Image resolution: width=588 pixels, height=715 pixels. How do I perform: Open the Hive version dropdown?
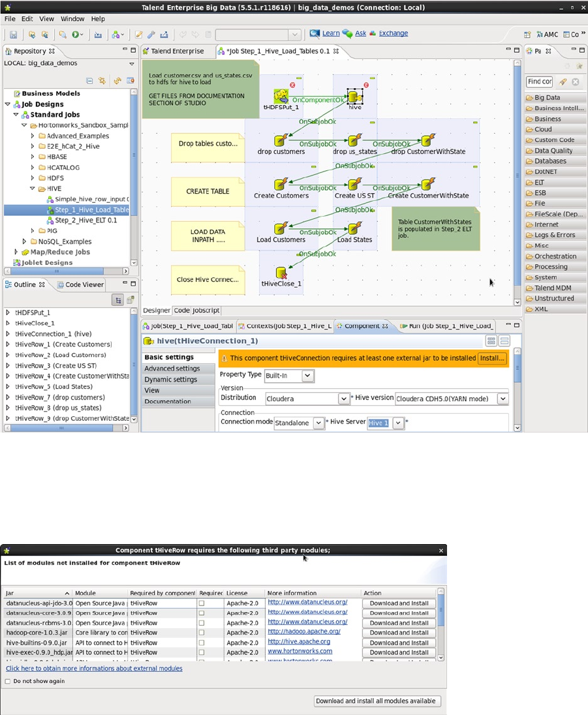pyautogui.click(x=503, y=399)
